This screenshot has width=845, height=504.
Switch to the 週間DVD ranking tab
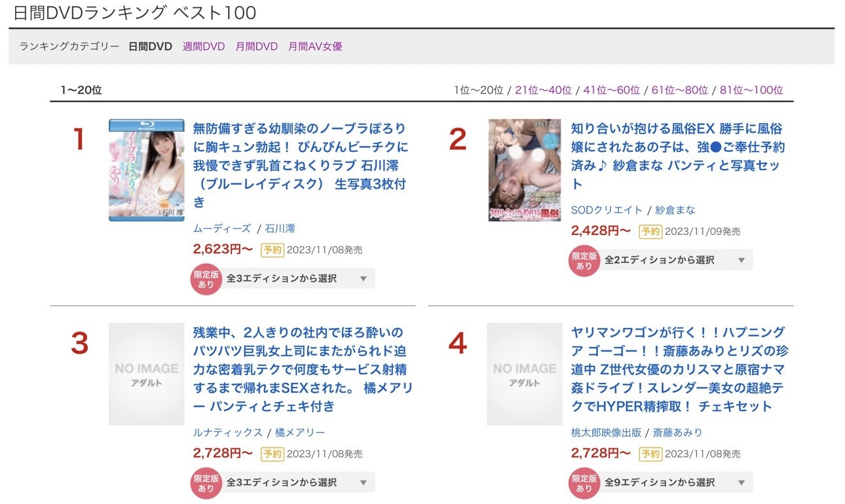pos(203,46)
